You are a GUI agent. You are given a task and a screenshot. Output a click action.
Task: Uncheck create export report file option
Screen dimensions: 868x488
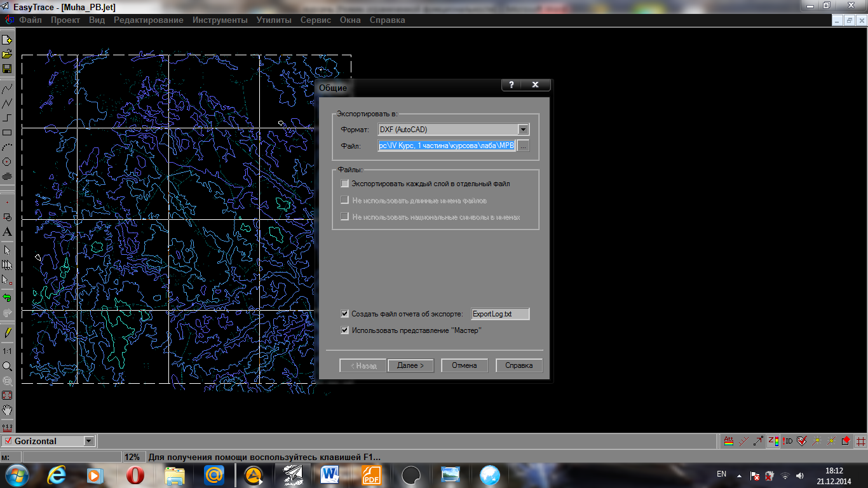point(345,314)
